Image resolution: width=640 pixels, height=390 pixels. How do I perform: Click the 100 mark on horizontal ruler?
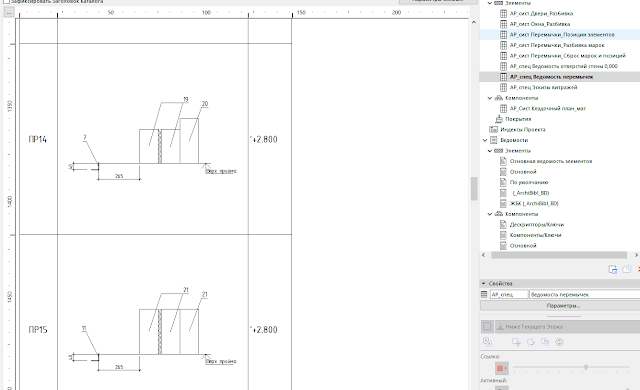pos(206,13)
